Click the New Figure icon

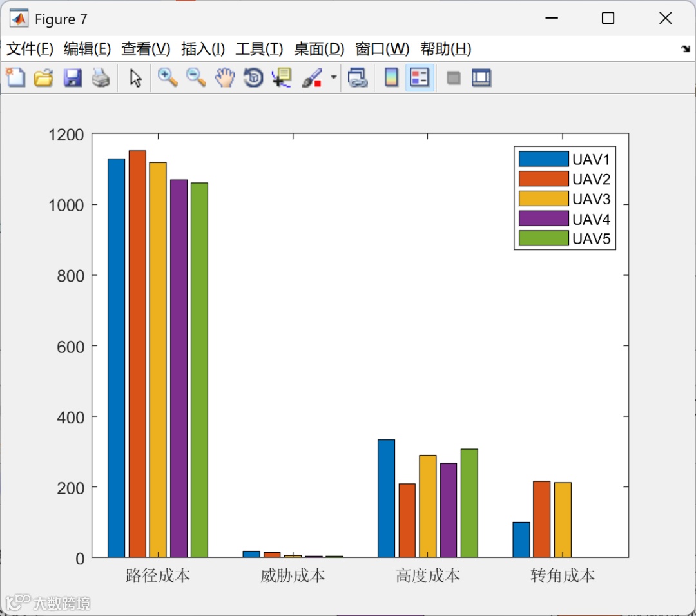[15, 78]
